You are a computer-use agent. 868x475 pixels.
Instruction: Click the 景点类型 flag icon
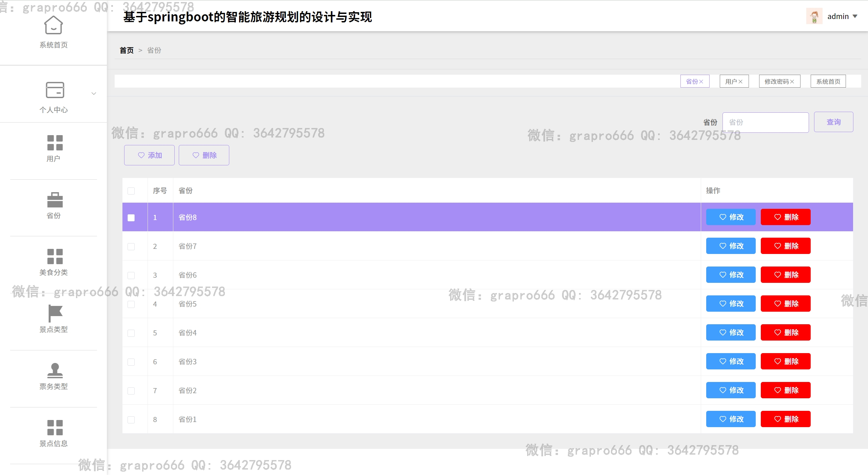55,313
